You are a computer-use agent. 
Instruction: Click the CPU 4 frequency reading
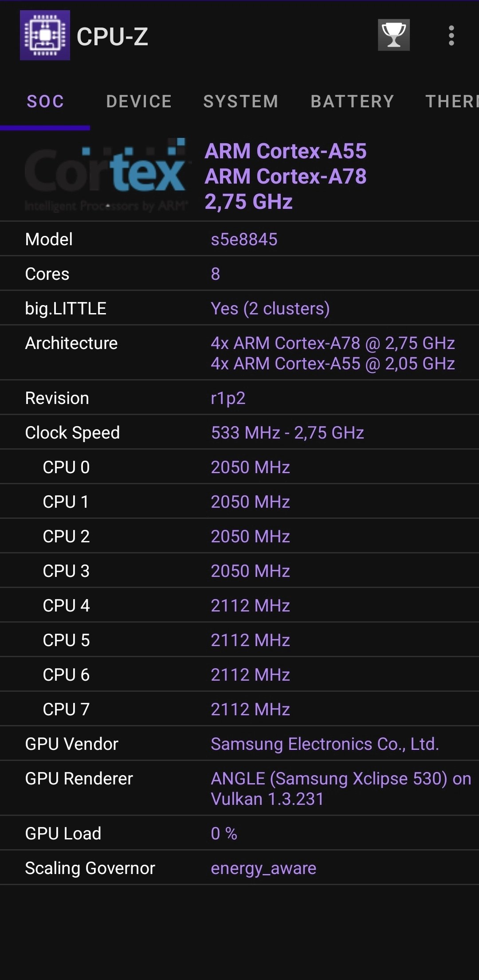click(x=250, y=604)
